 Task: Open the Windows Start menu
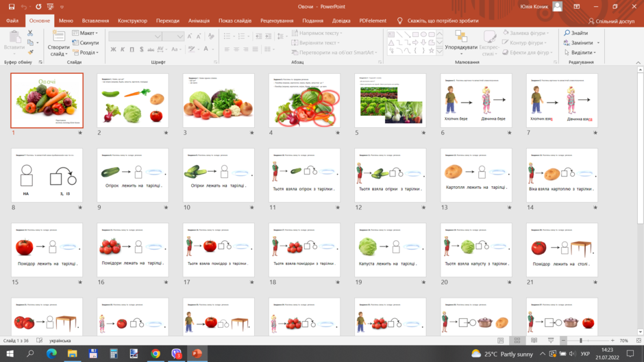pyautogui.click(x=10, y=353)
